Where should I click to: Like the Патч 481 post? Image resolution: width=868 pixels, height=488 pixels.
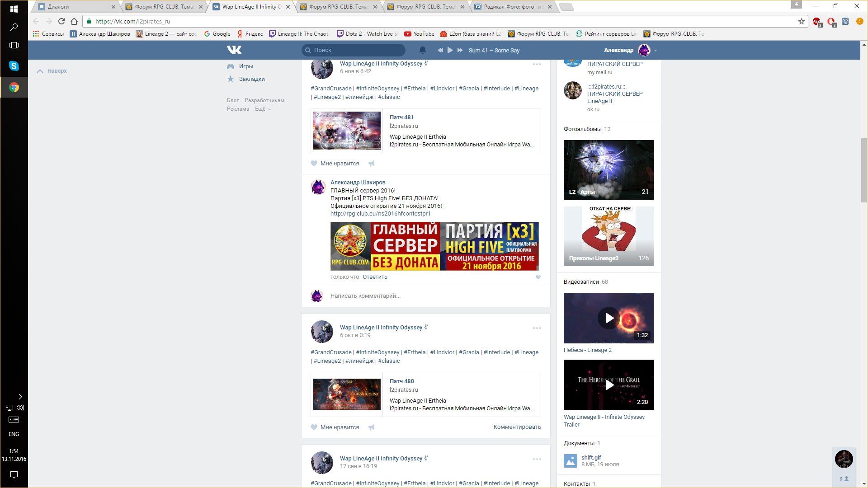tap(335, 164)
